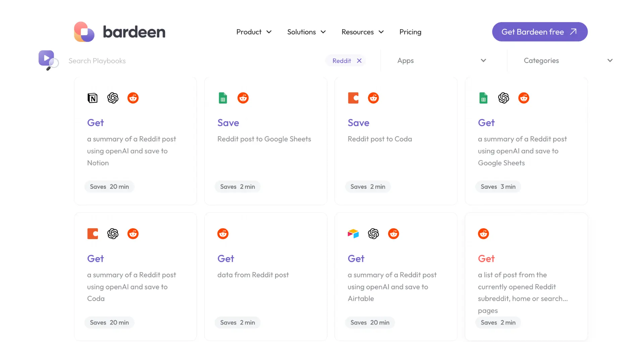Image resolution: width=644 pixels, height=342 pixels.
Task: Click the summary description ending in 'Notion'
Action: (131, 151)
